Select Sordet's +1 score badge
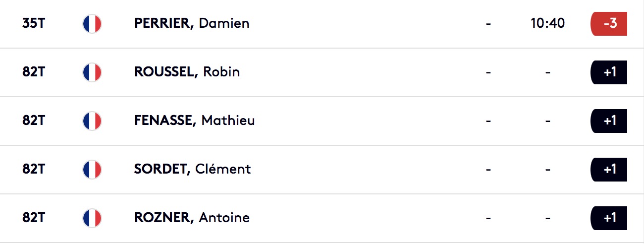The height and width of the screenshot is (244, 644). coord(609,169)
